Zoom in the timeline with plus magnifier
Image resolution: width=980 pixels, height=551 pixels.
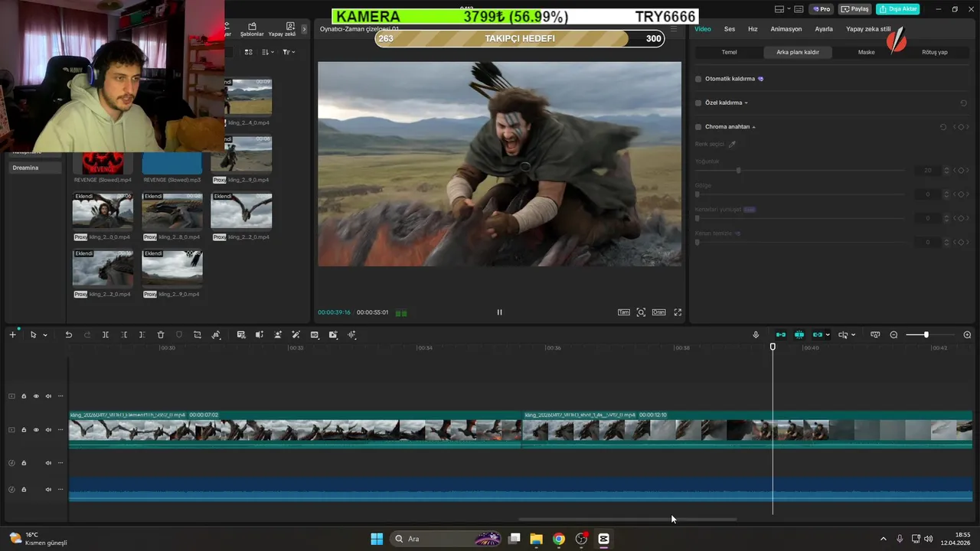tap(967, 334)
